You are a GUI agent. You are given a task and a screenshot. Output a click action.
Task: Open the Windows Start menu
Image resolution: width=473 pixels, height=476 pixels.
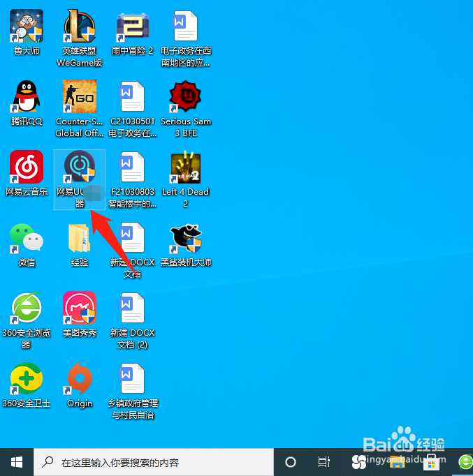click(x=17, y=462)
